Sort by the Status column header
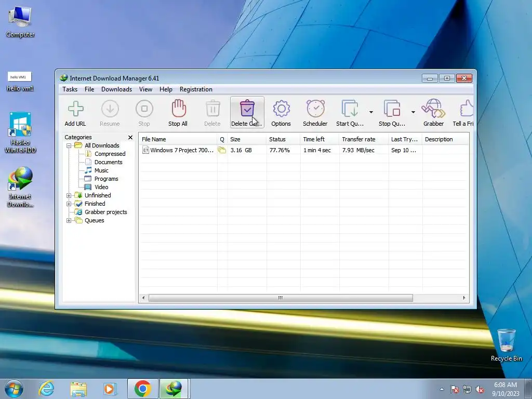The width and height of the screenshot is (532, 399). (x=283, y=139)
